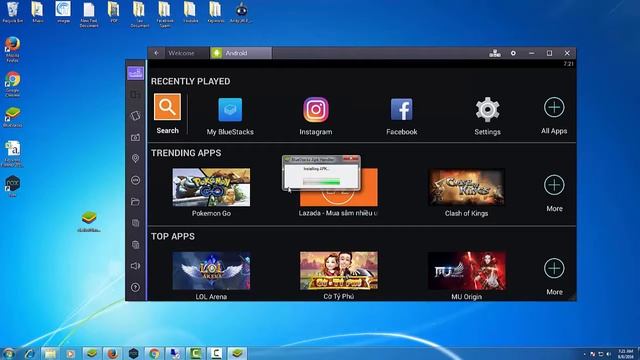Go back with BlueStacks arrow button
Screen dimensions: 640x360
tap(156, 53)
